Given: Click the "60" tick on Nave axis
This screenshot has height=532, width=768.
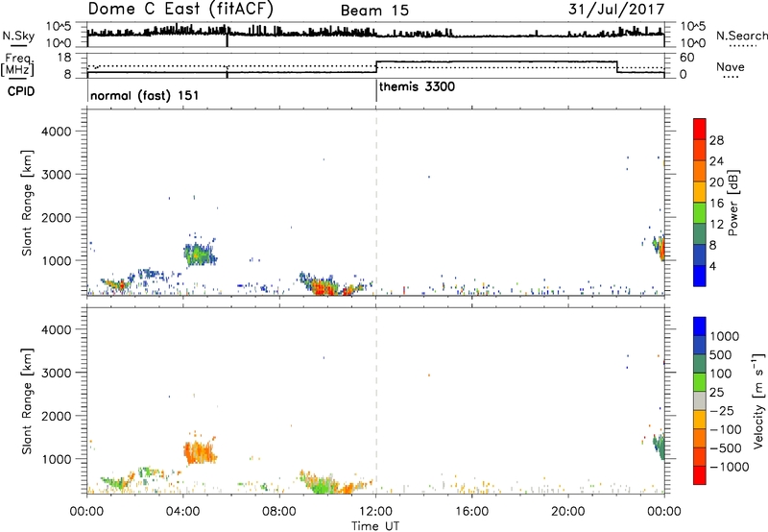Looking at the screenshot, I should (x=687, y=58).
